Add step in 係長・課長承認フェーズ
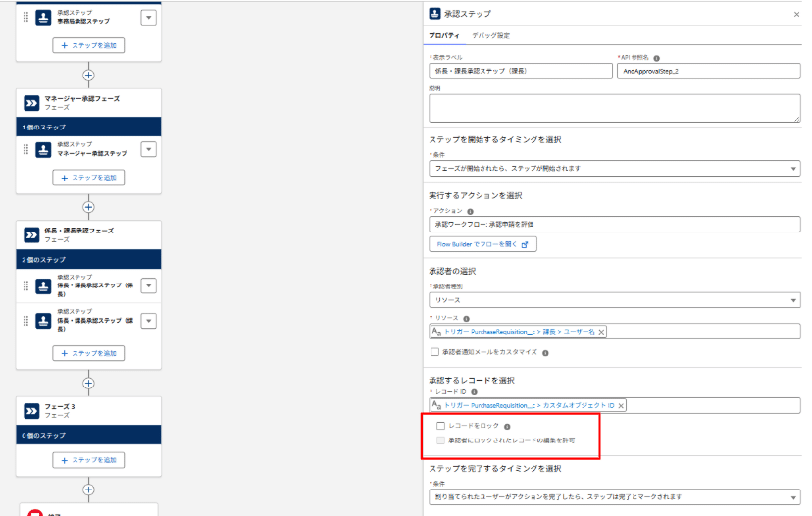The image size is (812, 516). point(88,353)
